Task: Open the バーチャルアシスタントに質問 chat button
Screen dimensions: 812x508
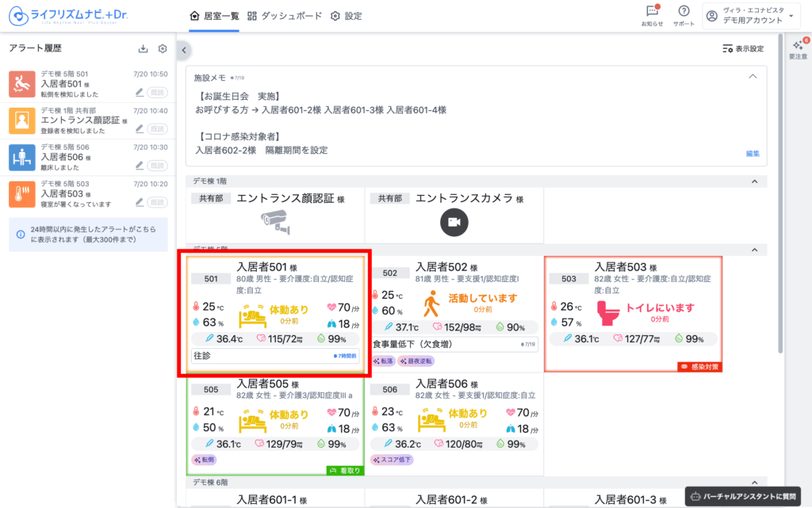Action: pos(742,495)
